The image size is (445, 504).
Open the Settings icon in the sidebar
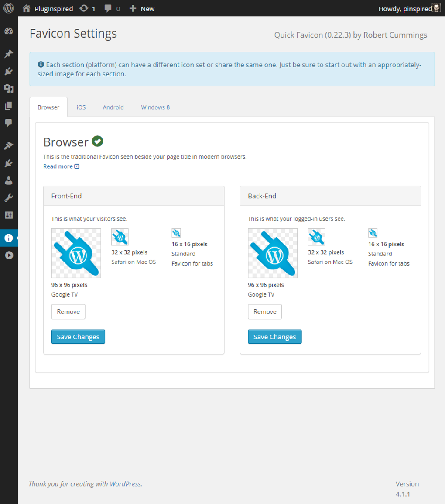(x=9, y=215)
